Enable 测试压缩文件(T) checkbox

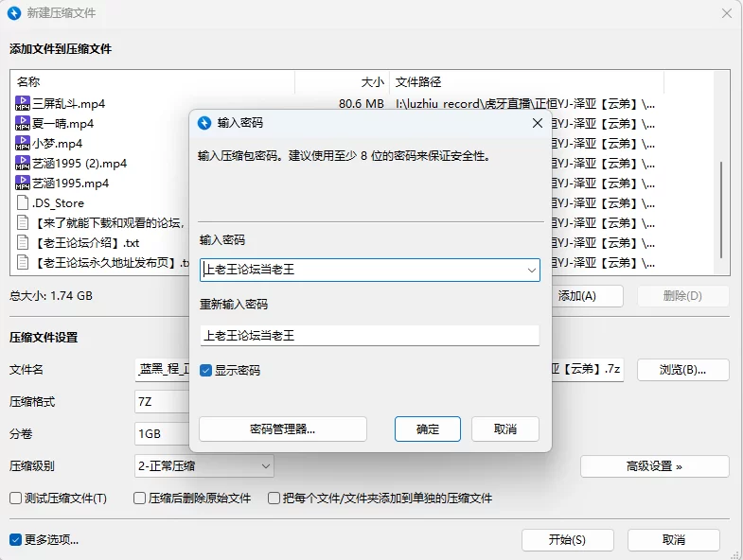(16, 499)
